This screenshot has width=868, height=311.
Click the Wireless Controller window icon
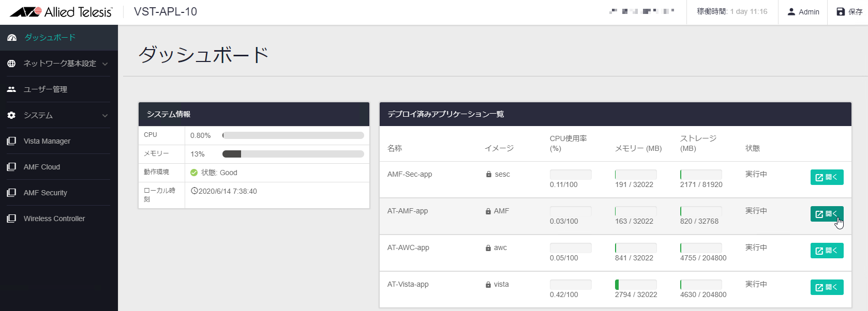tap(11, 219)
